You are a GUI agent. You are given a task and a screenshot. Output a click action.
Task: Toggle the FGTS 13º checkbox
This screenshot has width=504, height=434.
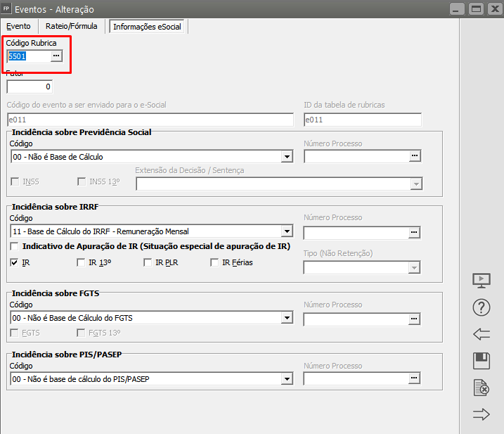tap(81, 333)
